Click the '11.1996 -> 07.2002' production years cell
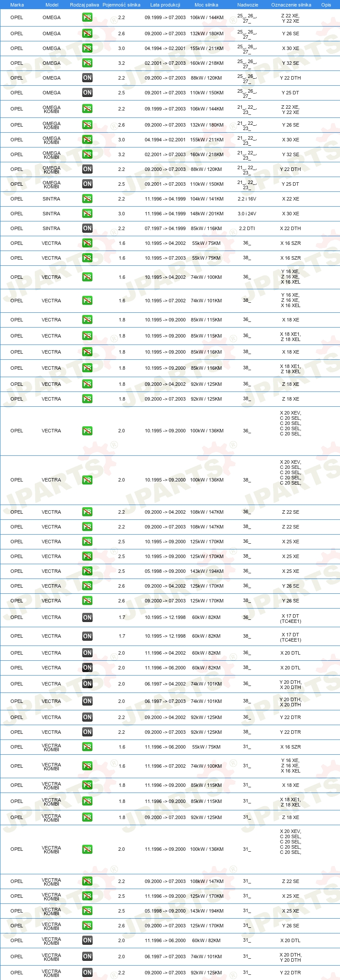This screenshot has width=340, height=980. click(x=165, y=766)
